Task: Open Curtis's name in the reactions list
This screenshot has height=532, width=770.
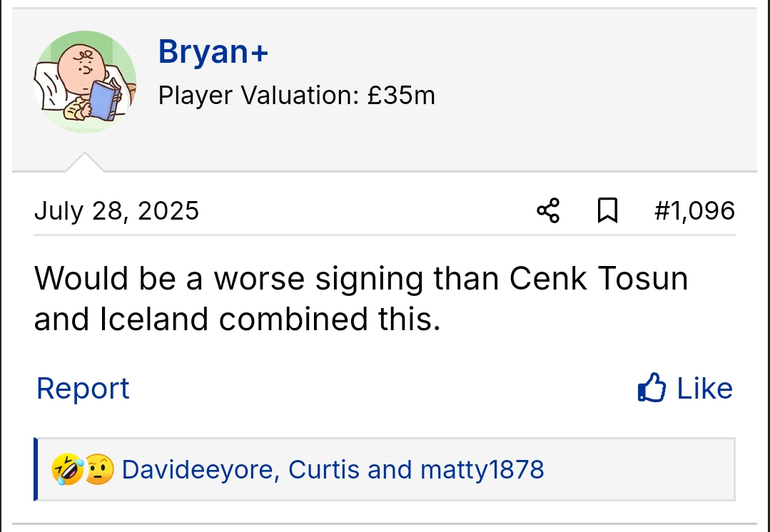Action: pyautogui.click(x=325, y=470)
